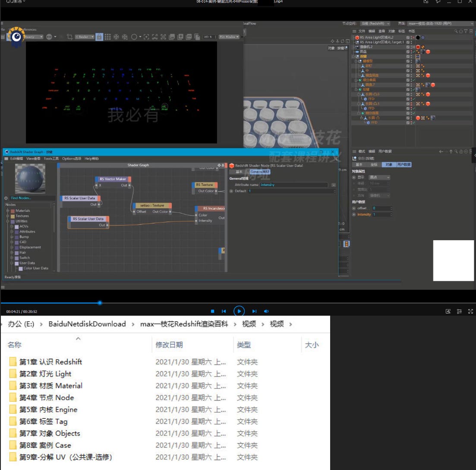Screen dimensions: 476x470
Task: Toggle layer checkbox for RS Area Light row
Action: [408, 38]
